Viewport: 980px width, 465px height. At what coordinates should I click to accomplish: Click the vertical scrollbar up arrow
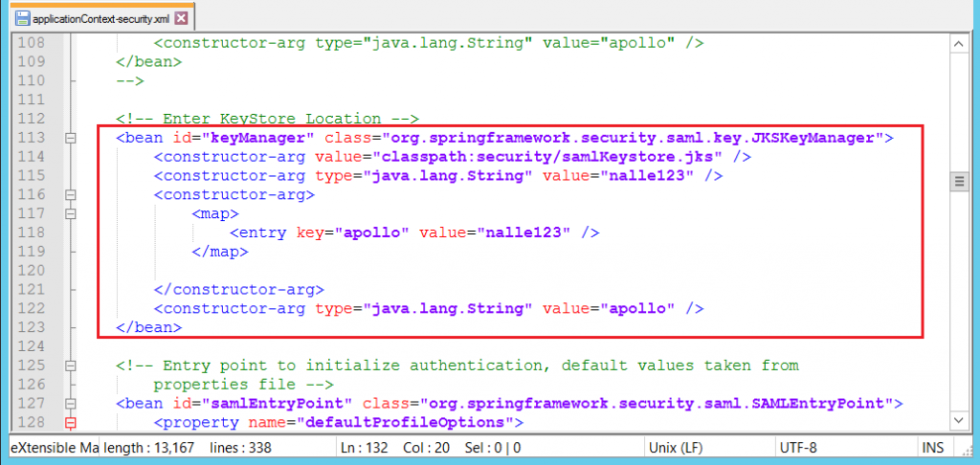957,44
